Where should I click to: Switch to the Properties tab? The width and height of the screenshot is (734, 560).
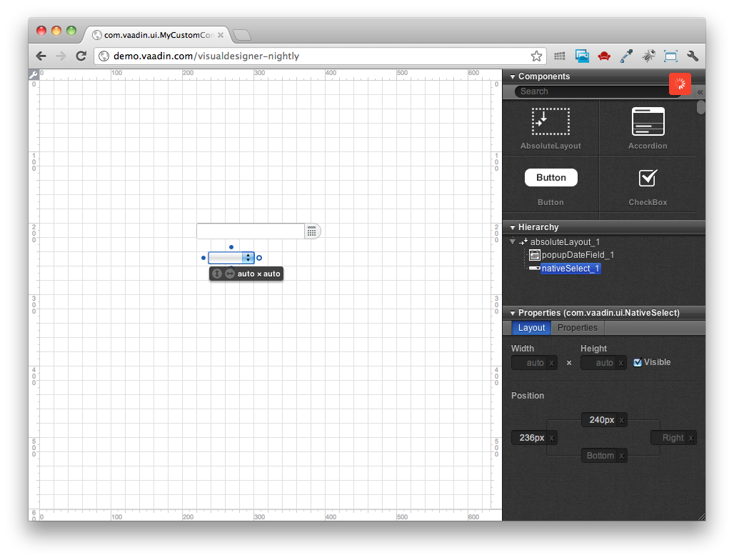[x=577, y=327]
